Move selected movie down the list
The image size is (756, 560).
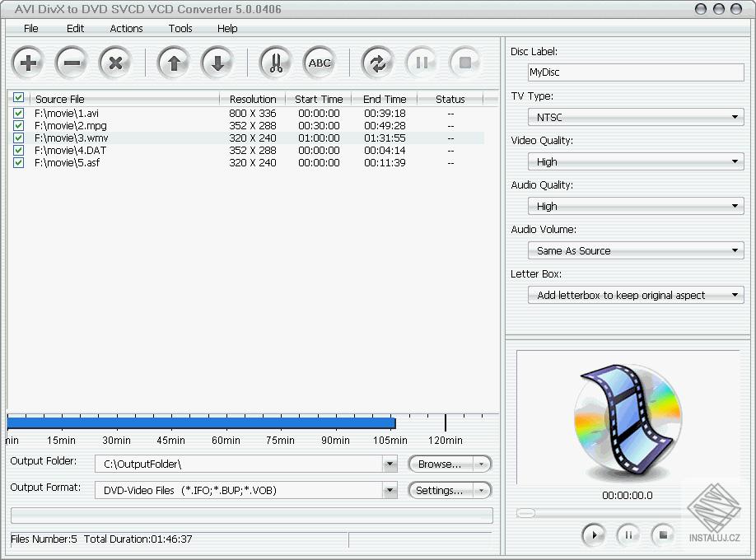point(216,62)
